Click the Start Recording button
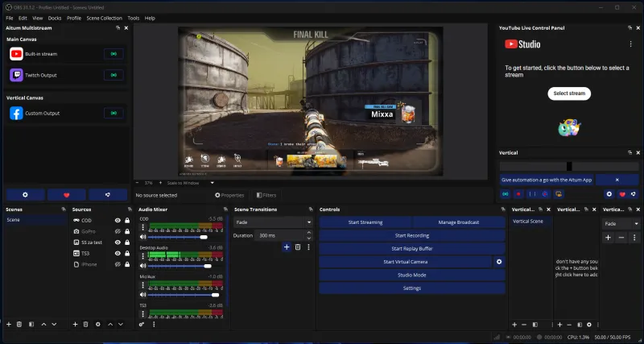The height and width of the screenshot is (344, 644). point(411,235)
